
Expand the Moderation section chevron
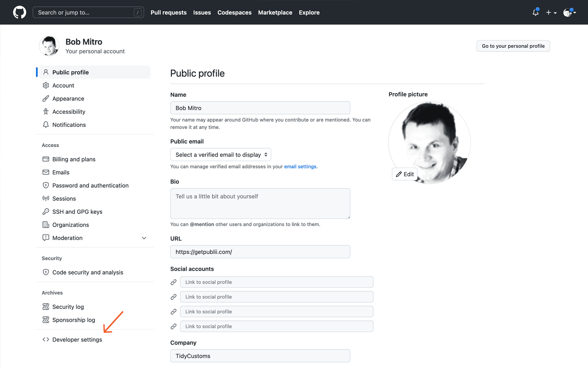(144, 238)
